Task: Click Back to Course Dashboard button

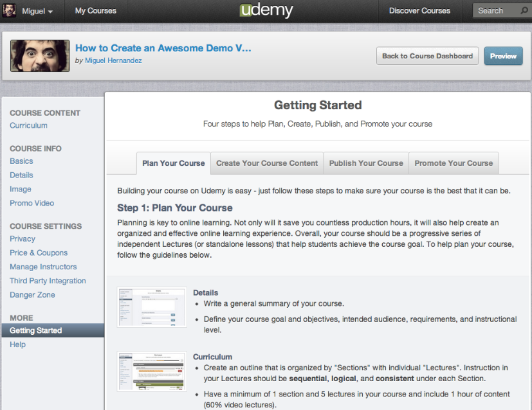Action: (428, 56)
